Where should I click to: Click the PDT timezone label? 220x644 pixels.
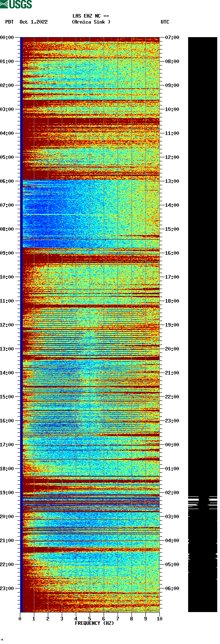tap(10, 22)
